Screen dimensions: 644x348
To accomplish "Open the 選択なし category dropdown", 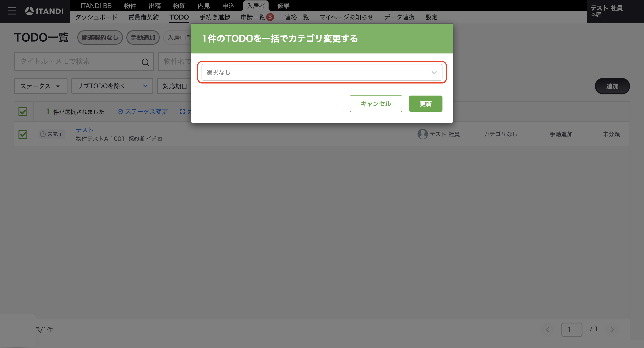I will coord(322,72).
